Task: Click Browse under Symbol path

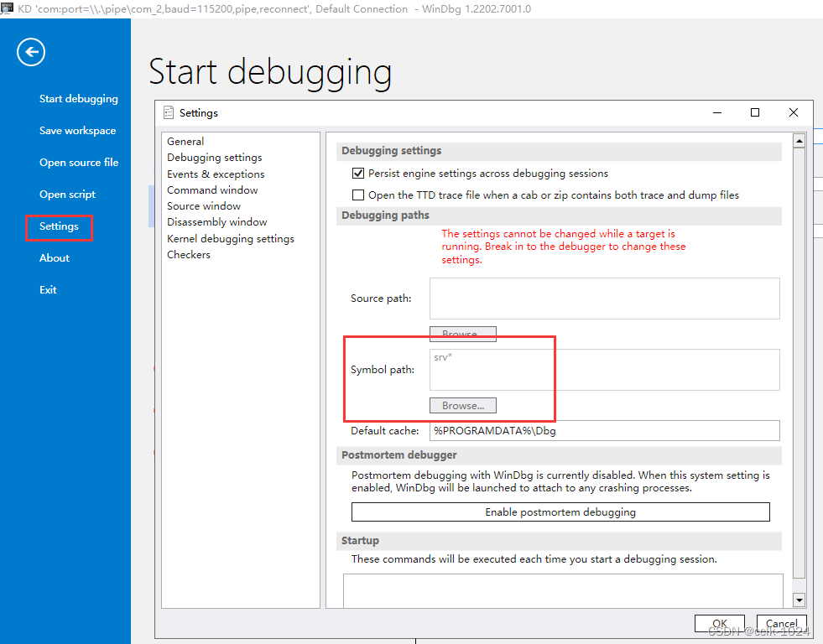Action: 463,405
